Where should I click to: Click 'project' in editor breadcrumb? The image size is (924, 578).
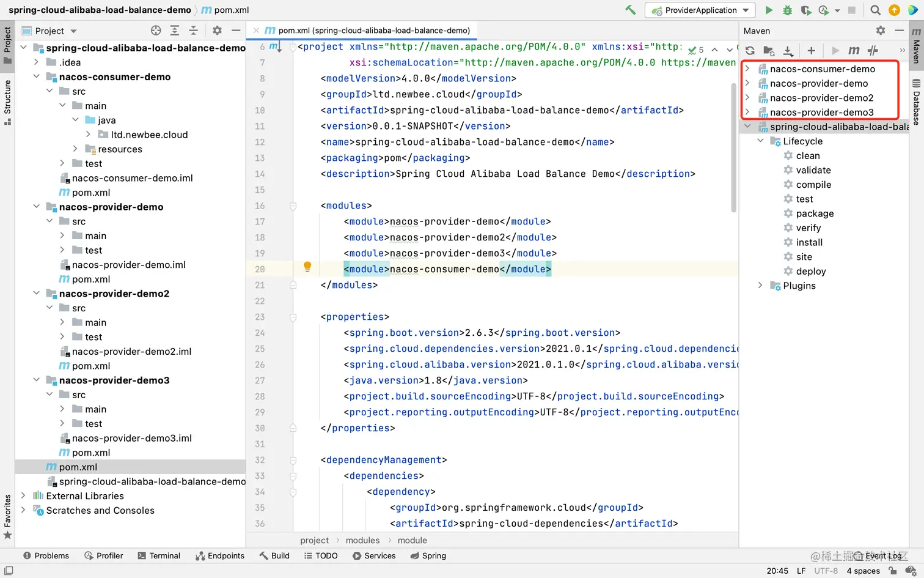315,540
